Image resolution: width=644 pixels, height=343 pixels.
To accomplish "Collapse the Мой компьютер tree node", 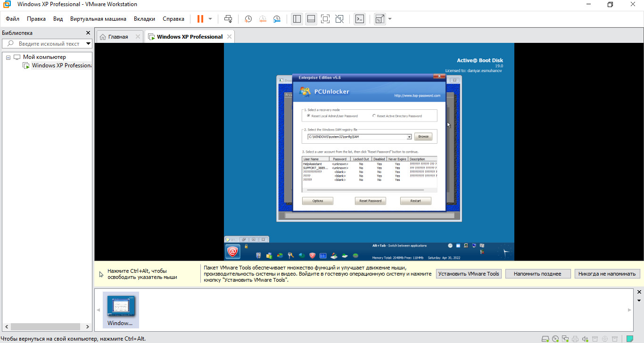I will [x=8, y=57].
